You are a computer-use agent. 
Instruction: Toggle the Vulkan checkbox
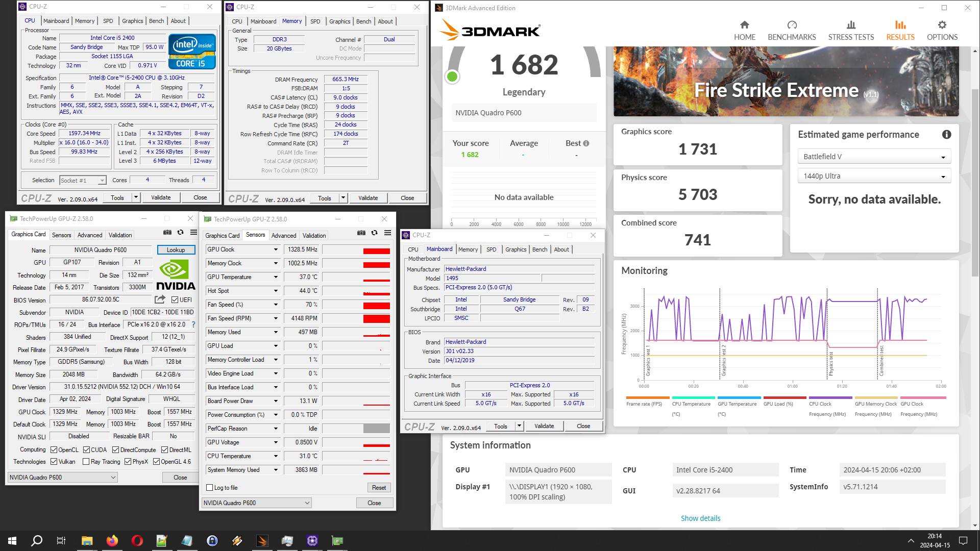click(54, 462)
